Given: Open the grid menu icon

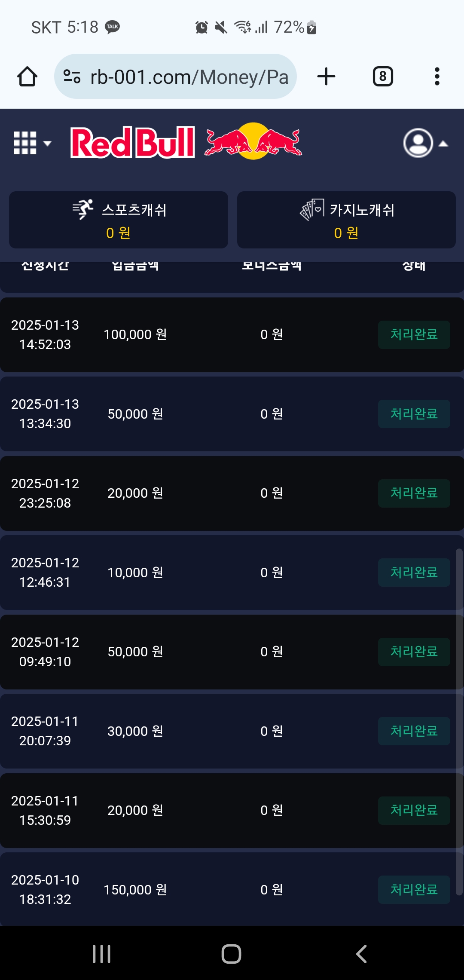Looking at the screenshot, I should pyautogui.click(x=25, y=143).
